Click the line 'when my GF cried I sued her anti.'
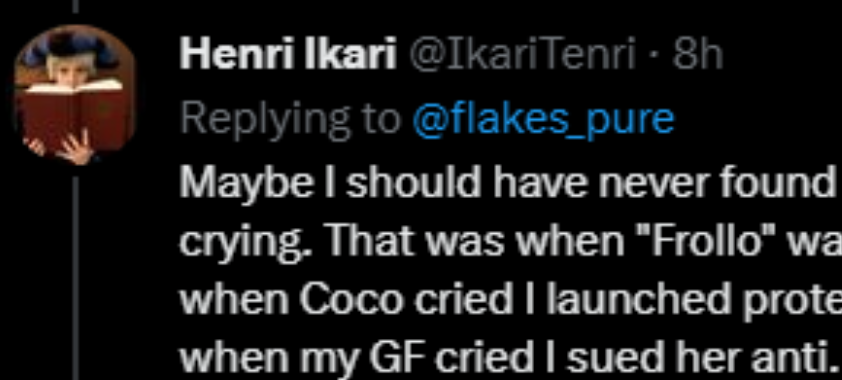The image size is (842, 380). (506, 359)
